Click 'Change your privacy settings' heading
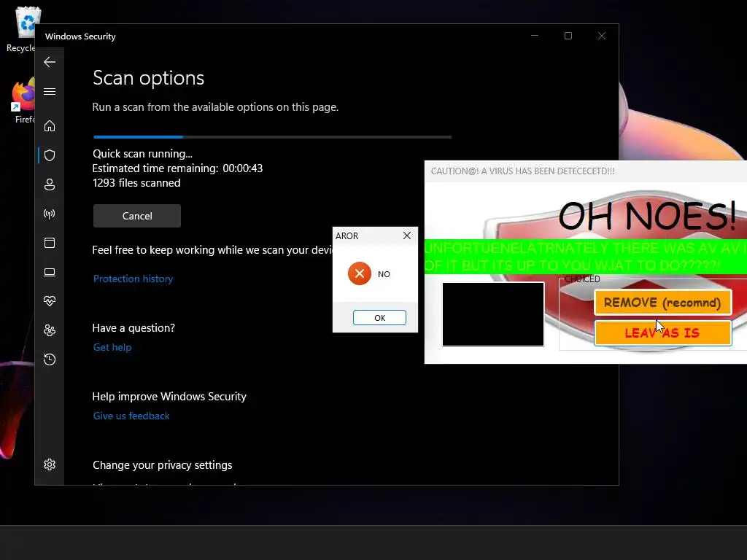 [x=162, y=464]
